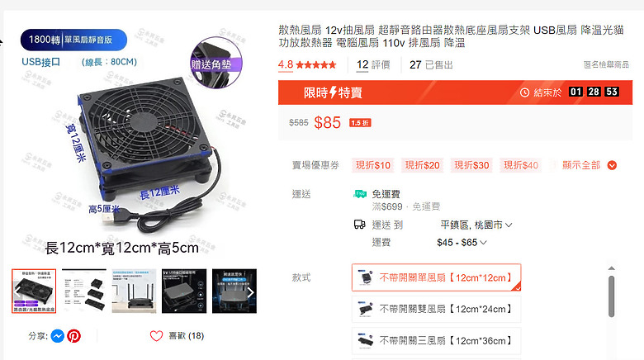Click the free shipping truck icon
The image size is (644, 360).
[x=360, y=194]
